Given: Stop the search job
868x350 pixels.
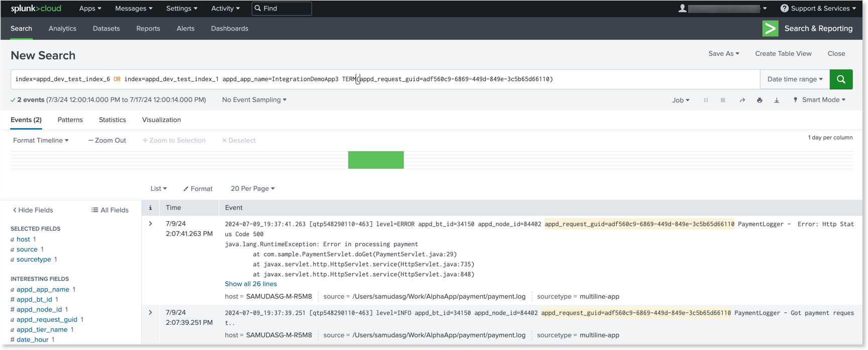Looking at the screenshot, I should click(723, 100).
